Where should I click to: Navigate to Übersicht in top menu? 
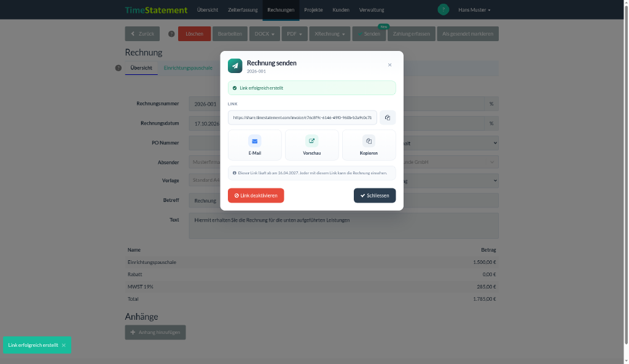coord(208,10)
